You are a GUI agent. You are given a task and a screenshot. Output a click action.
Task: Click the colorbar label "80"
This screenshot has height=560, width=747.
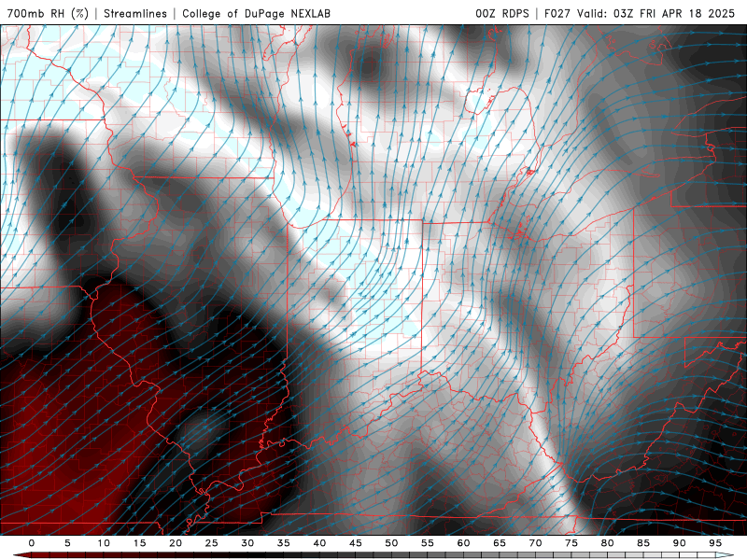[x=607, y=543]
